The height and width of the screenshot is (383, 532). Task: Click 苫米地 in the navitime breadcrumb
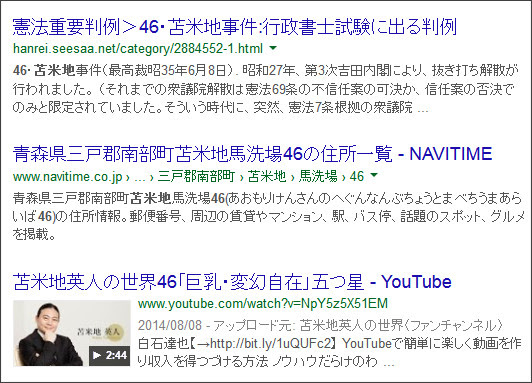[267, 177]
